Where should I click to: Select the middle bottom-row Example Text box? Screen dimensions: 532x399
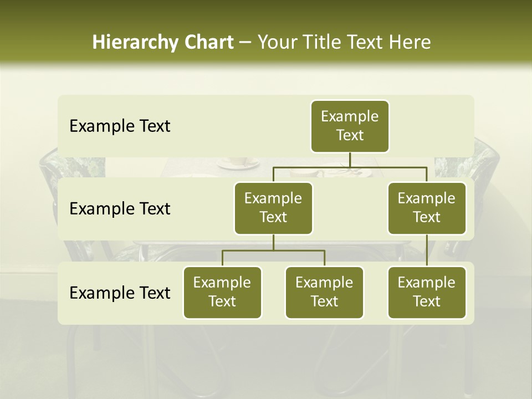[324, 293]
